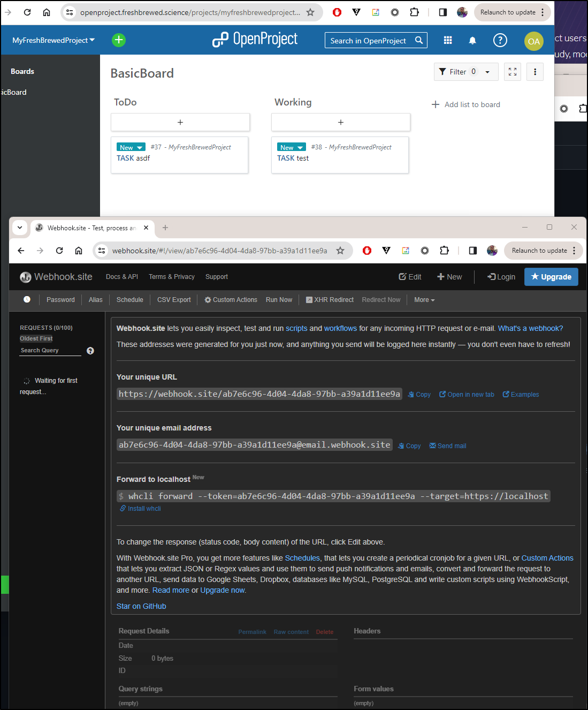Open TASK asdf card in ToDo list
Image resolution: width=588 pixels, height=710 pixels.
(179, 155)
